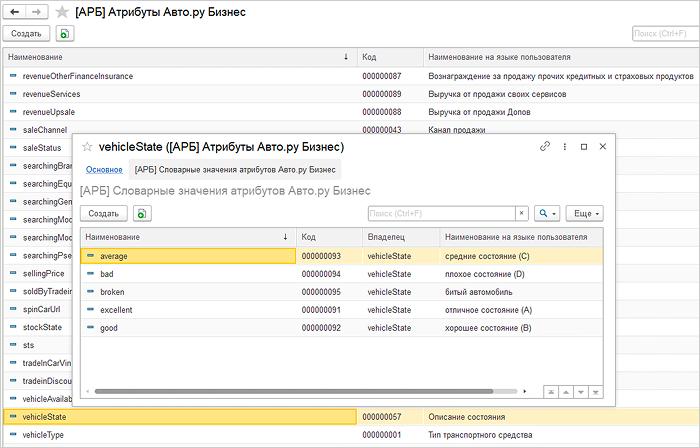This screenshot has width=700, height=448.
Task: Sort main list by Наименование header
Action: [x=180, y=57]
